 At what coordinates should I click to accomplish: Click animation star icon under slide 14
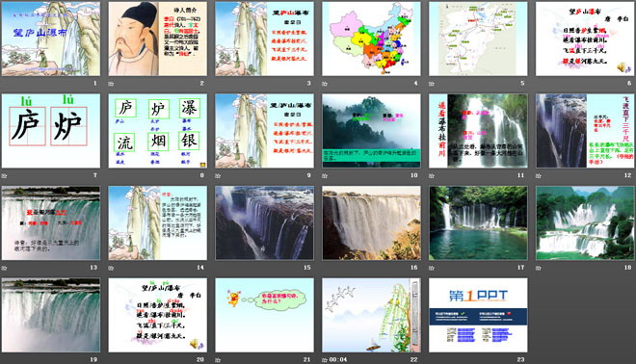tap(111, 268)
